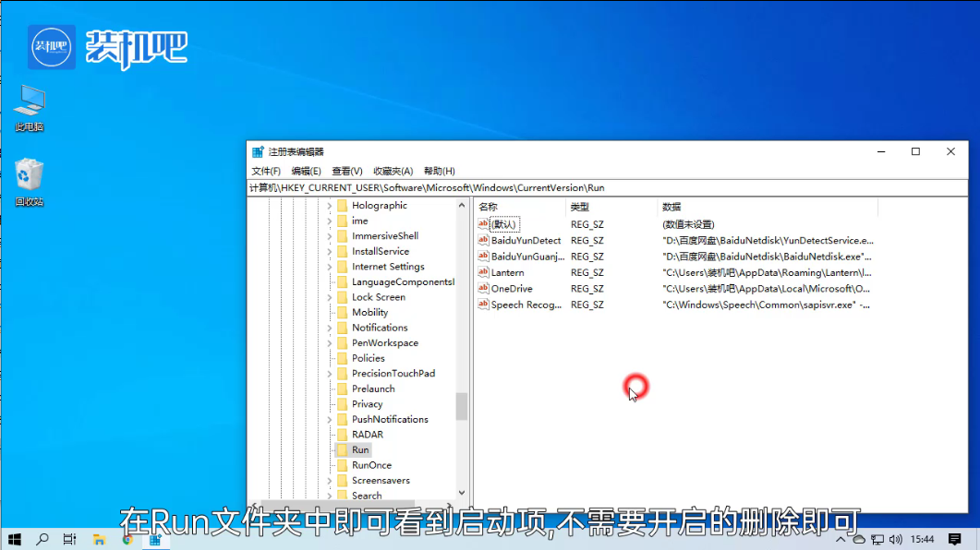Click the Windows Start button

[x=15, y=539]
